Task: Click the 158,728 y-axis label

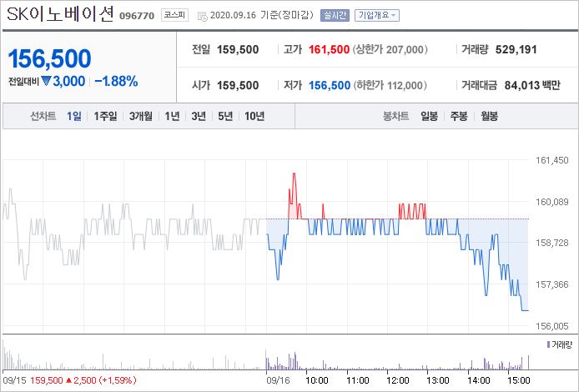Action: [x=552, y=243]
